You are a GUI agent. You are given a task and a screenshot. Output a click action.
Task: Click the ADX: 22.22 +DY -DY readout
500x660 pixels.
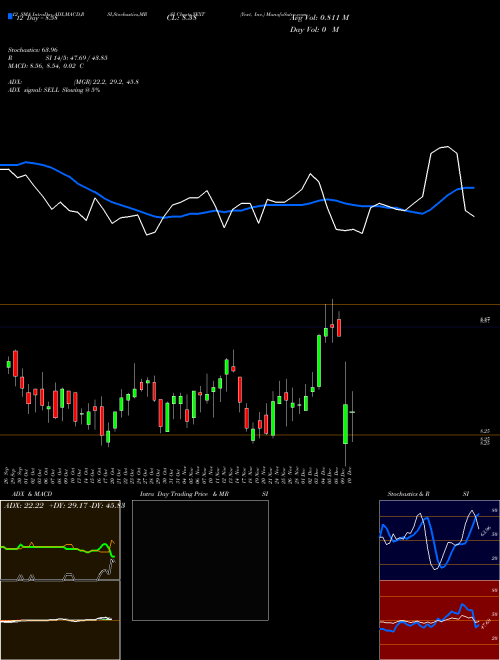64,506
